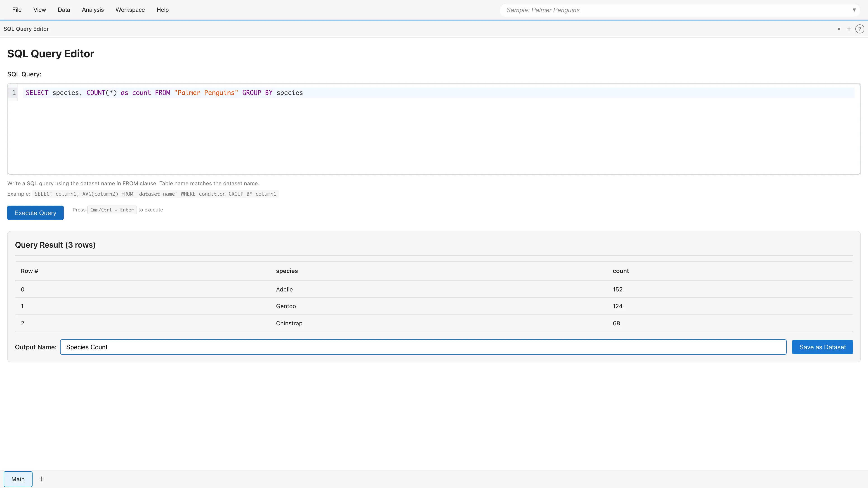This screenshot has width=868, height=488.
Task: Open the help icon for SQL Query Editor
Action: (860, 29)
